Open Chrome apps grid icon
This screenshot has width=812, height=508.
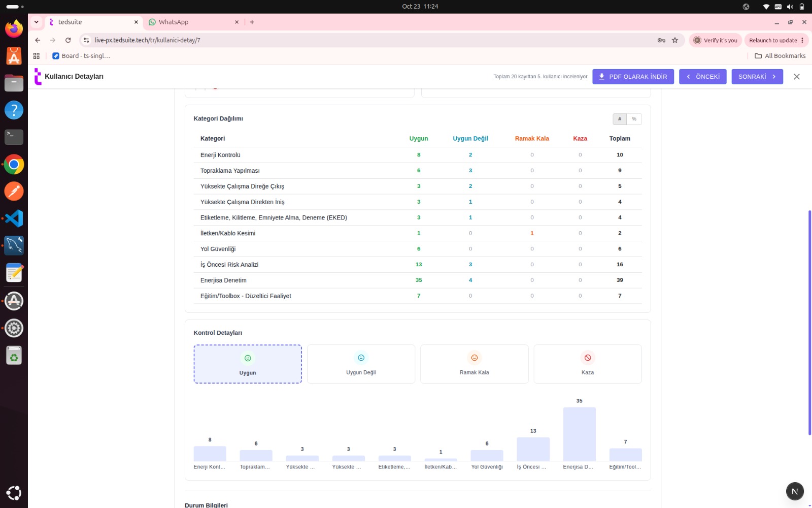pos(37,56)
